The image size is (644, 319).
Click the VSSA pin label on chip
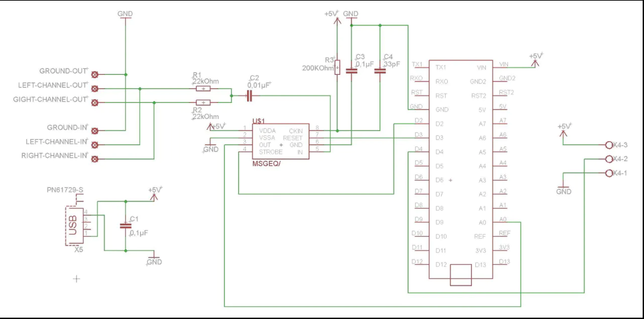(267, 138)
